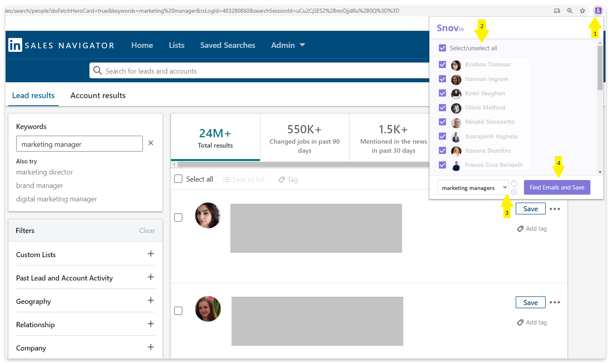This screenshot has height=364, width=611.
Task: Go to the Home menu
Action: point(142,45)
